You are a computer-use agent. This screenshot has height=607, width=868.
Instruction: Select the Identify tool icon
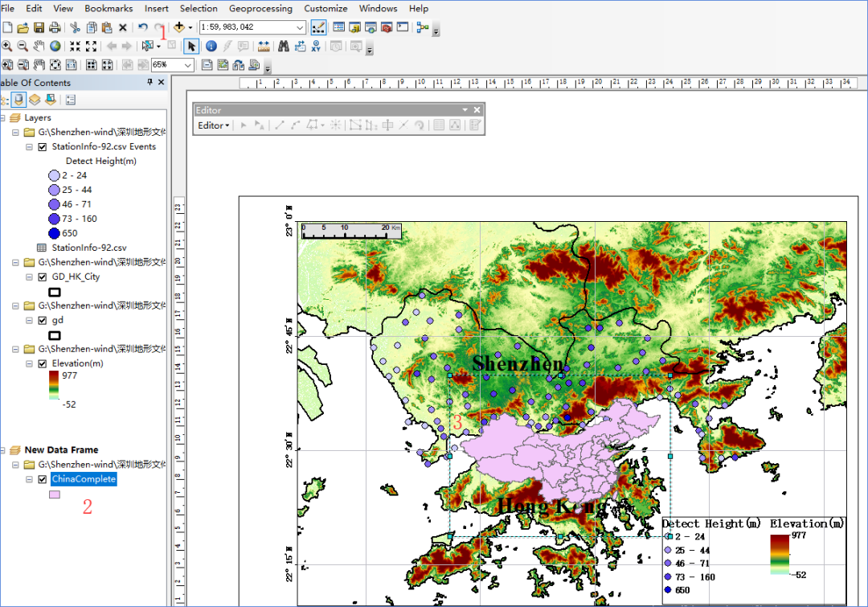211,47
